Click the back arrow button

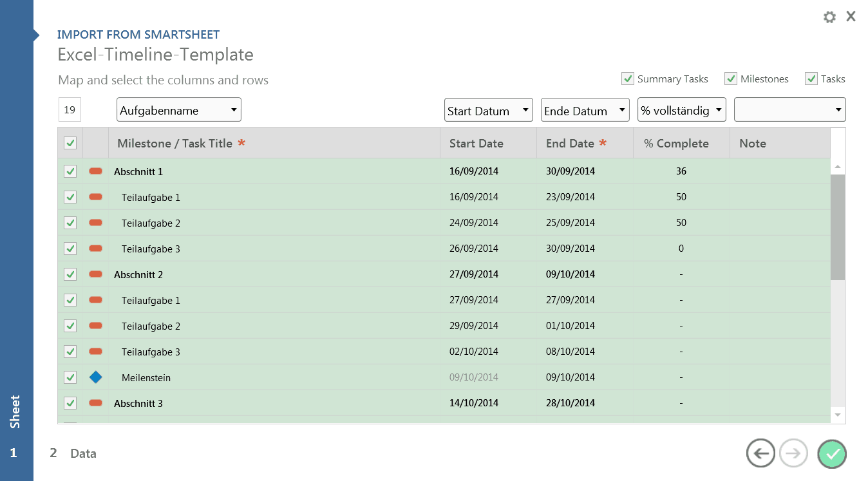(760, 453)
